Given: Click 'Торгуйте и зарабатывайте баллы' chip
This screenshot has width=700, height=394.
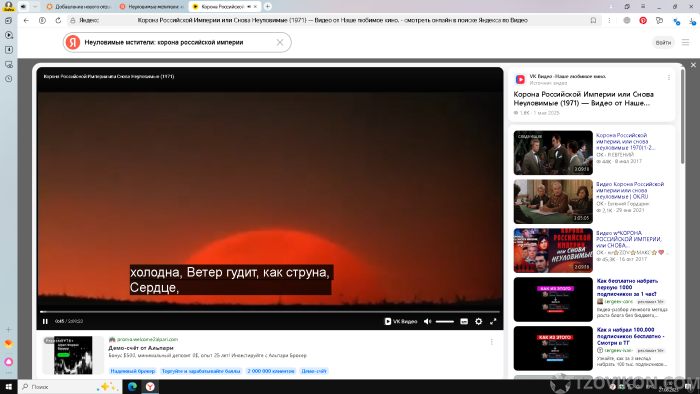Looking at the screenshot, I should [201, 371].
